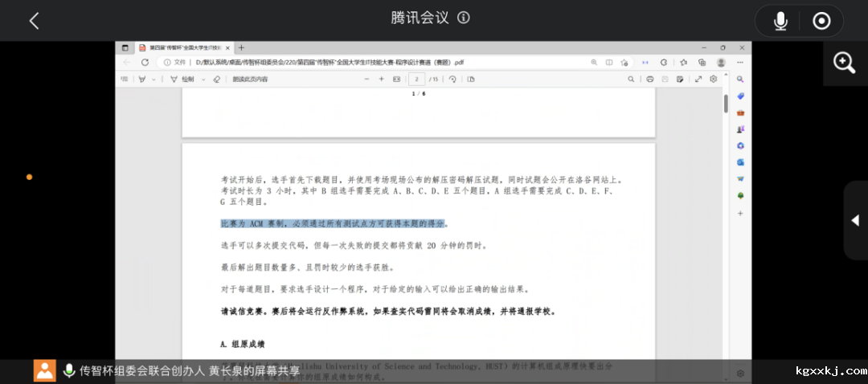The image size is (868, 384).
Task: Click the browser back arrow
Action: click(x=127, y=63)
